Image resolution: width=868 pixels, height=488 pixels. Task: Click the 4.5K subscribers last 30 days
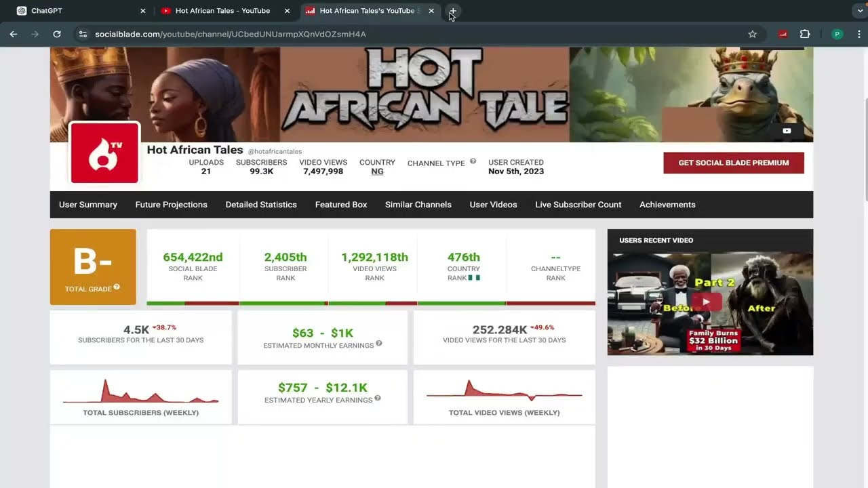click(136, 330)
